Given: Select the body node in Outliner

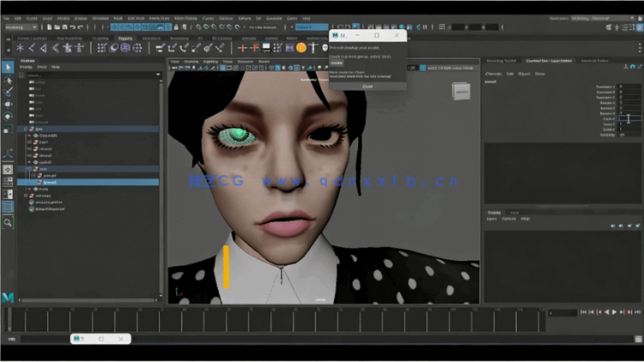Looking at the screenshot, I should [x=43, y=189].
